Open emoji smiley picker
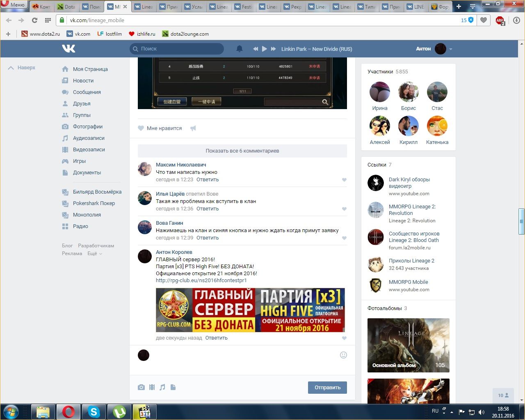 (344, 355)
